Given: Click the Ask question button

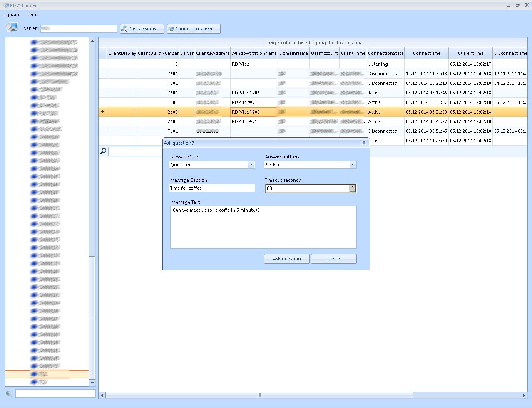Looking at the screenshot, I should tap(287, 259).
